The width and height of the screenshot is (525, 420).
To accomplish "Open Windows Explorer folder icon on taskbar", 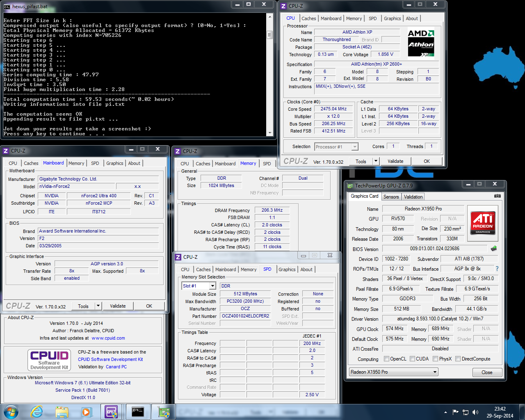I will [62, 412].
